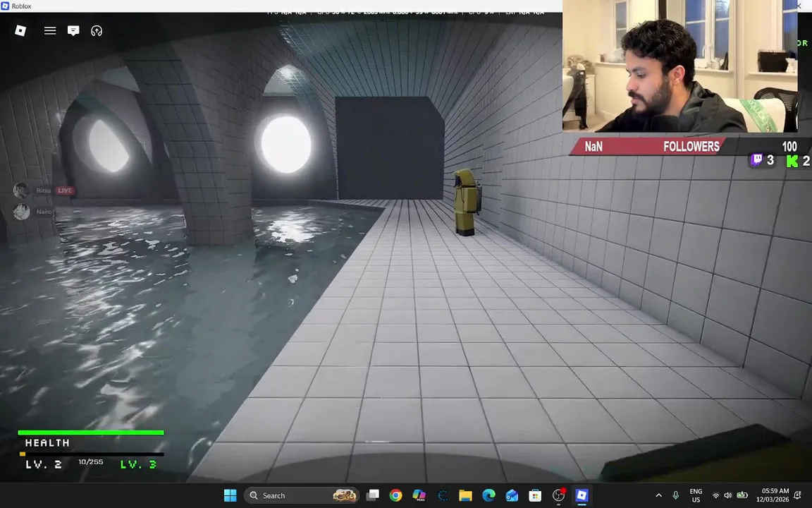Click the yellow hooded character
This screenshot has height=508, width=812.
466,202
